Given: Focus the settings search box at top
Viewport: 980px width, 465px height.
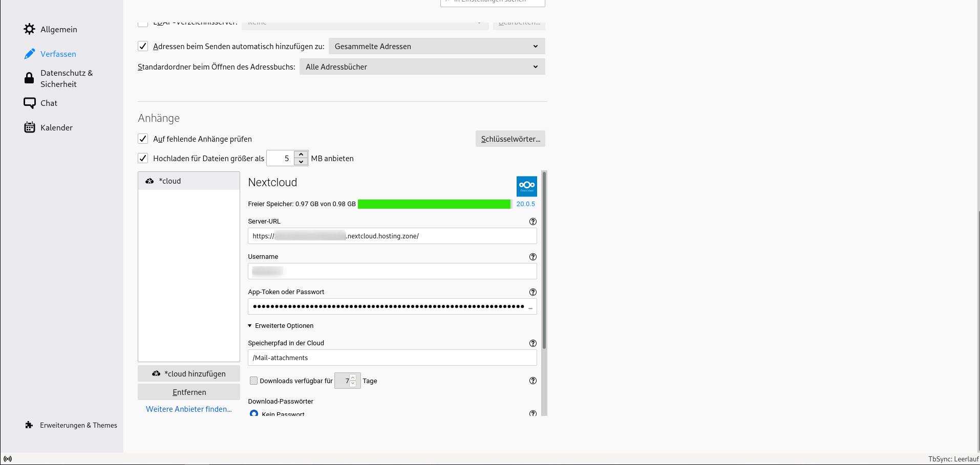Looking at the screenshot, I should 493,2.
